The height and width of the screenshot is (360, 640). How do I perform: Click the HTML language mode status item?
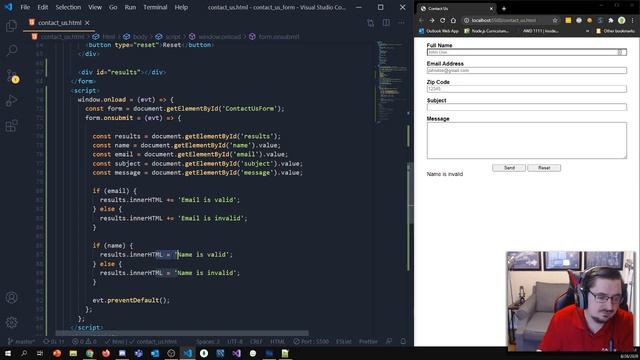pyautogui.click(x=278, y=341)
